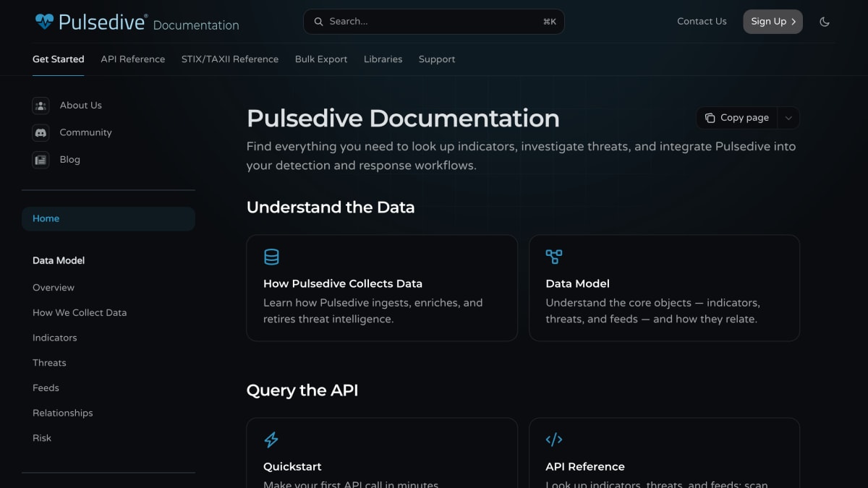
Task: Open the Indicators sidebar page
Action: [x=54, y=338]
